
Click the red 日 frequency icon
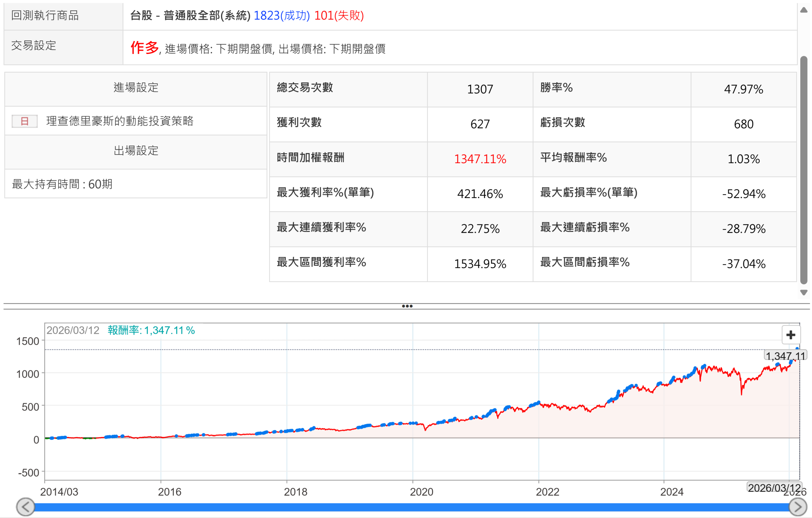coord(24,121)
